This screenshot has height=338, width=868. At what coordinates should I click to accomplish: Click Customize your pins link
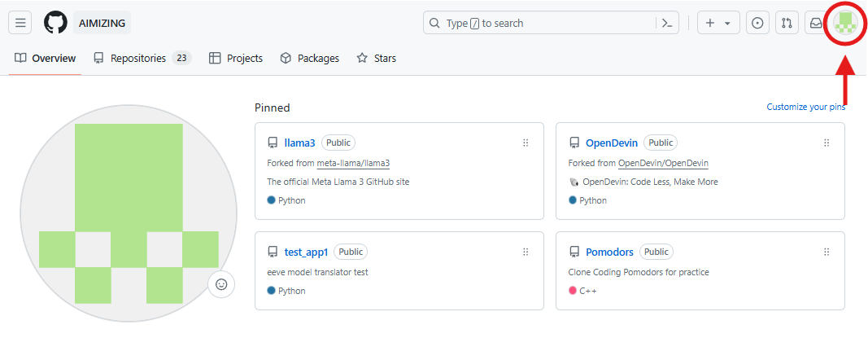click(x=805, y=108)
